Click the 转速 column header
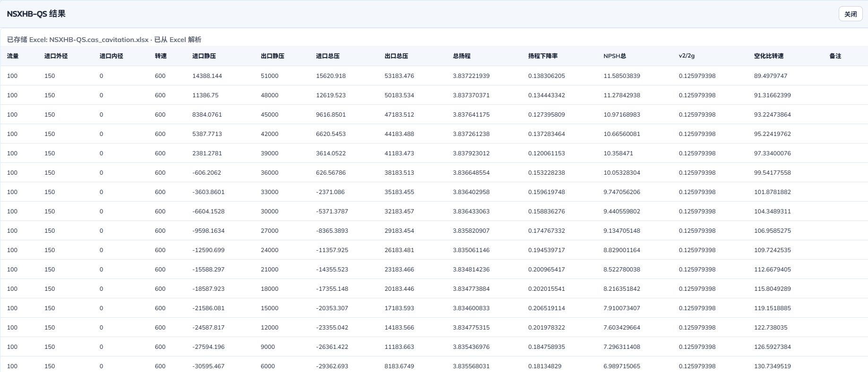This screenshot has width=868, height=372. coord(161,56)
